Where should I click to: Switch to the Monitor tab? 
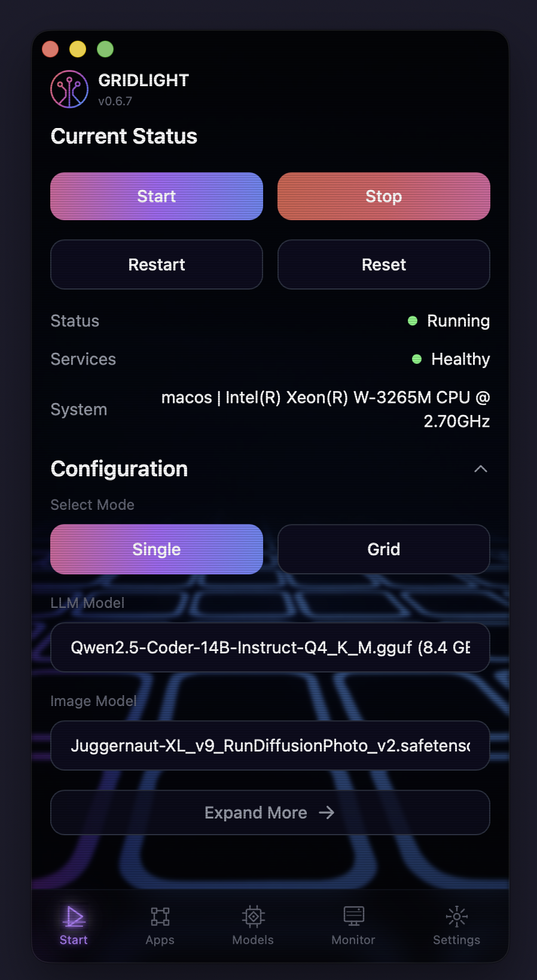point(353,924)
